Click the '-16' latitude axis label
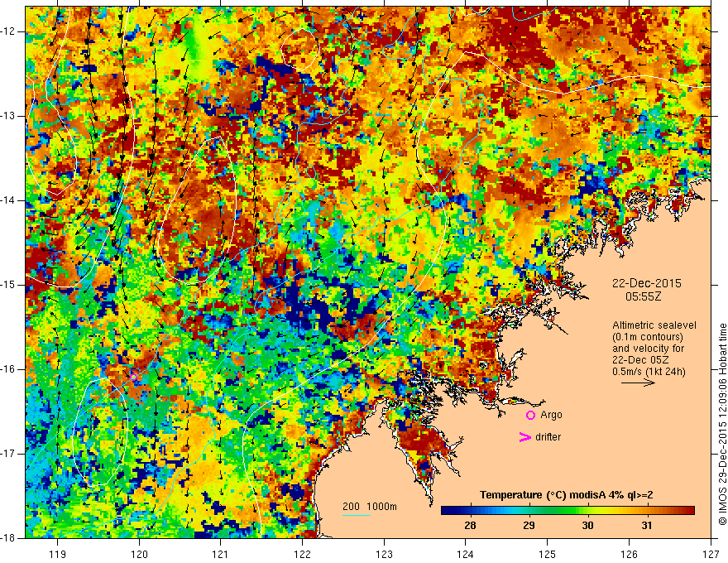Image resolution: width=728 pixels, height=563 pixels. coord(8,369)
